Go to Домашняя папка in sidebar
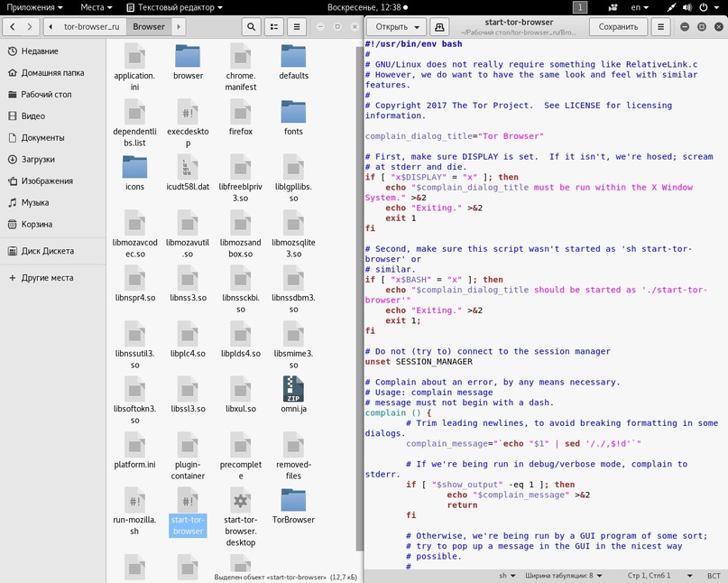Screen dimensions: 728x583 53,73
